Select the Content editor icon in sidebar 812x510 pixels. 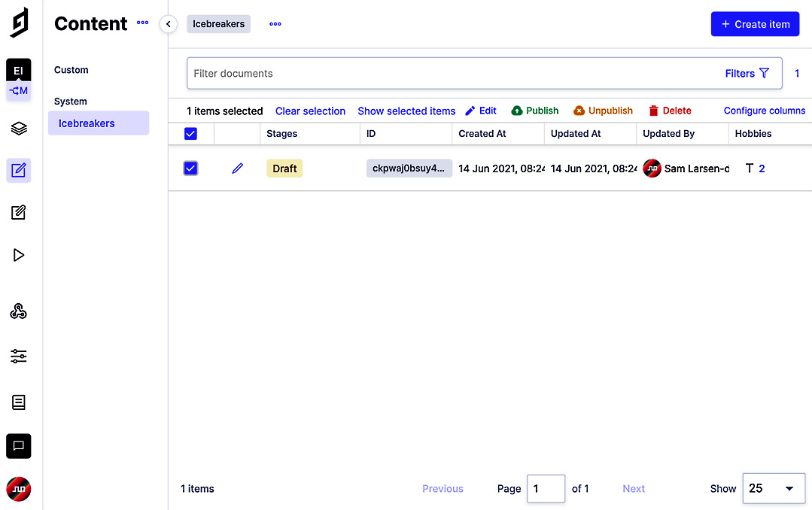18,171
